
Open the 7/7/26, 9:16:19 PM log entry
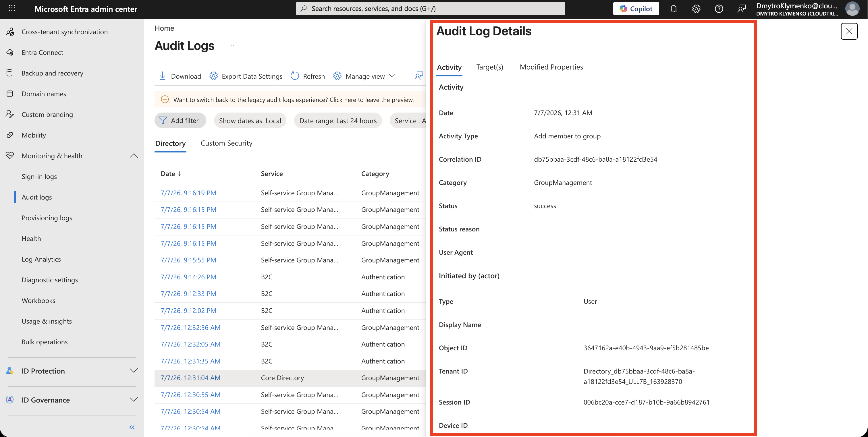[x=188, y=193]
